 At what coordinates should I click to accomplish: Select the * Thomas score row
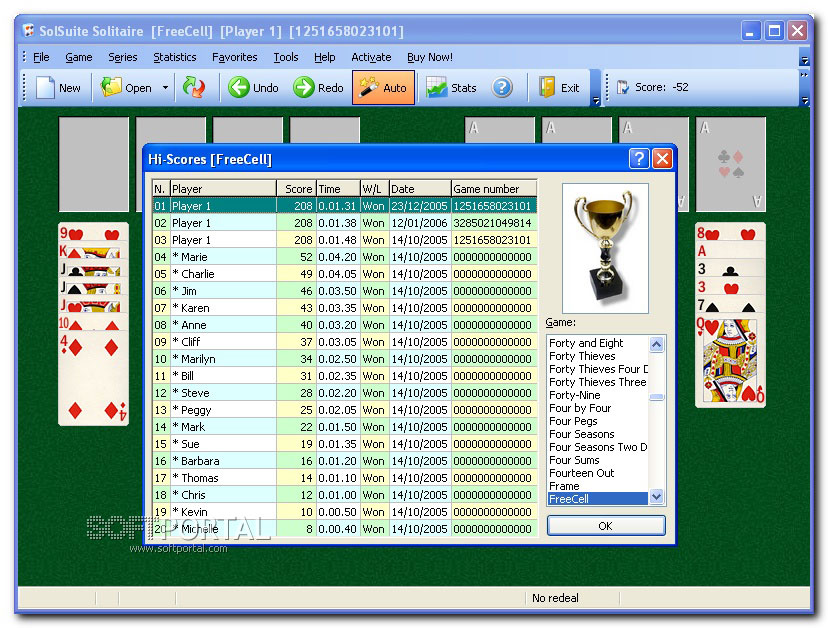[345, 477]
